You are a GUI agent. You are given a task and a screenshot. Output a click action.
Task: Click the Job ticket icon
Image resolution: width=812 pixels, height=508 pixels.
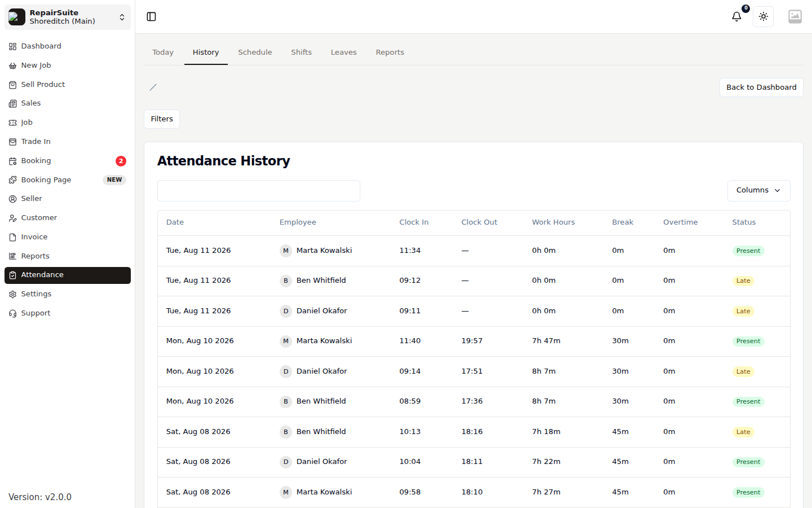tap(12, 122)
